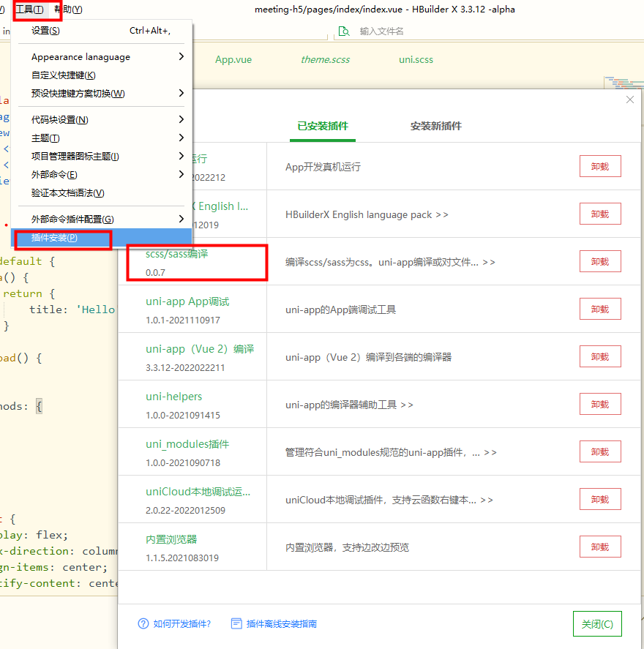Image resolution: width=644 pixels, height=649 pixels.
Task: Open the uni.scss editor tab
Action: (x=416, y=59)
